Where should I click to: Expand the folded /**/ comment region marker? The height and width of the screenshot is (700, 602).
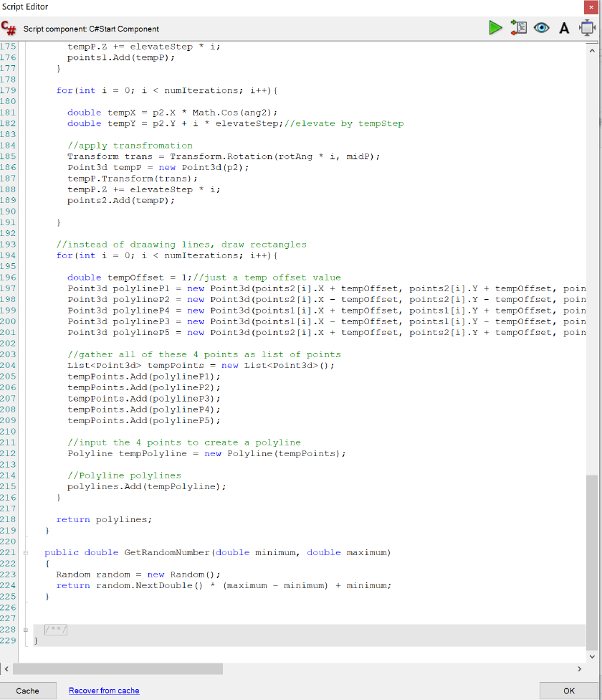pyautogui.click(x=26, y=630)
